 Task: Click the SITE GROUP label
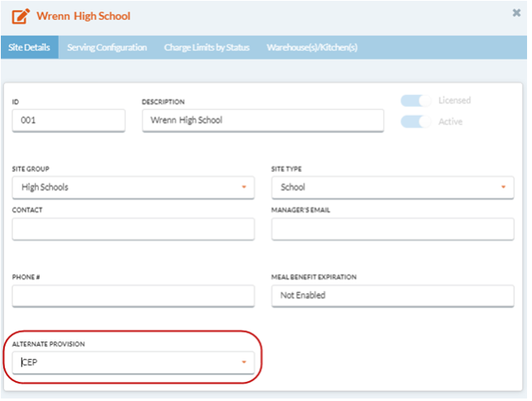31,169
